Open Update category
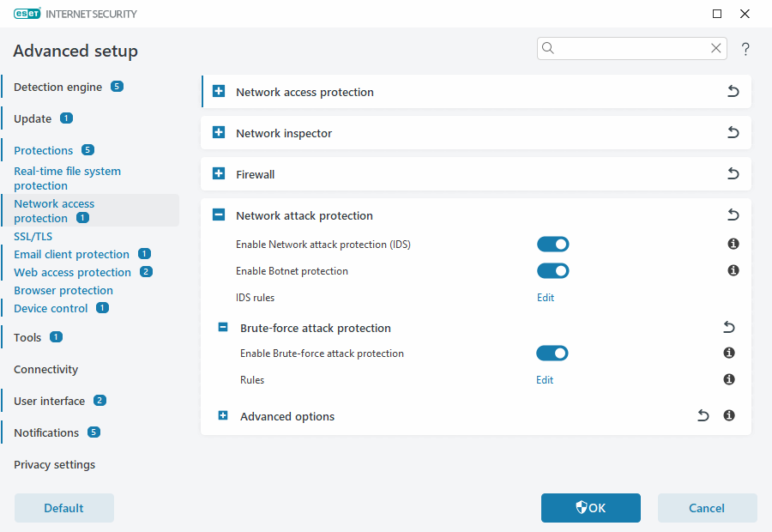Image resolution: width=772 pixels, height=532 pixels. click(x=33, y=118)
